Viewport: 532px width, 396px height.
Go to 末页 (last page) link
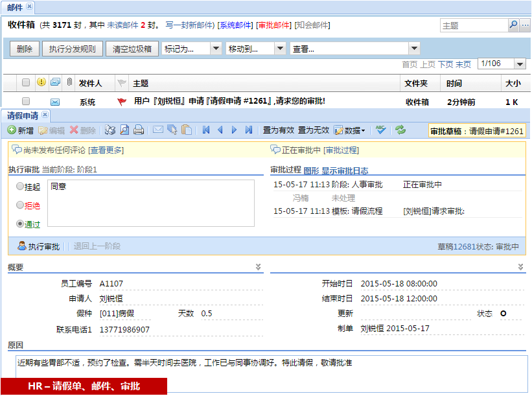pyautogui.click(x=463, y=64)
